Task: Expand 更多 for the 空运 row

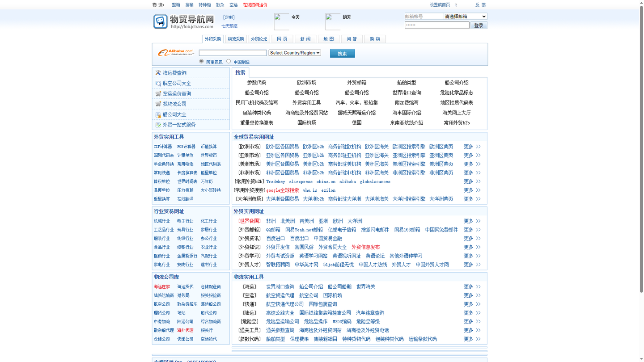Action: (x=468, y=295)
